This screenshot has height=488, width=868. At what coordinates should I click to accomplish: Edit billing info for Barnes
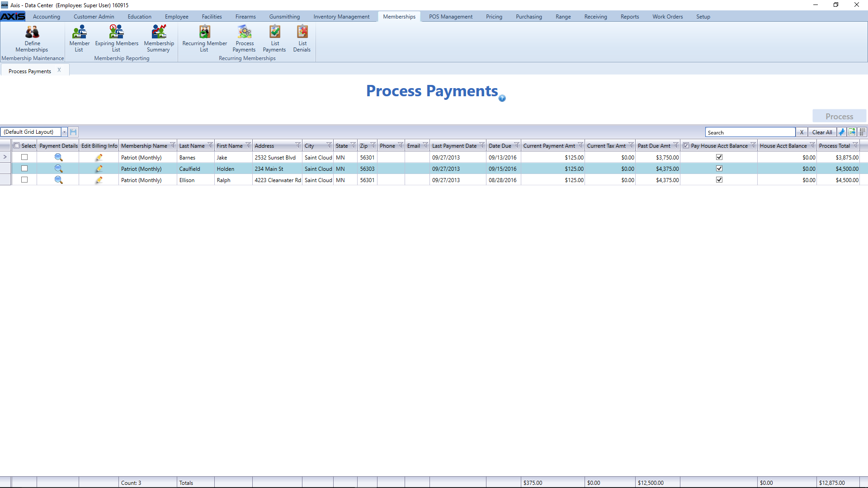pyautogui.click(x=99, y=157)
